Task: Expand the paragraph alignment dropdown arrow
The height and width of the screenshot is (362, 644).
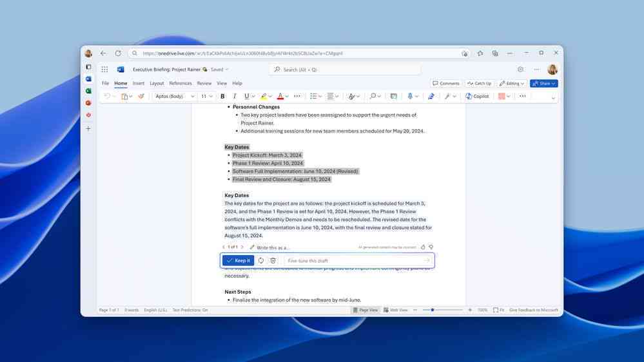Action: coord(337,96)
